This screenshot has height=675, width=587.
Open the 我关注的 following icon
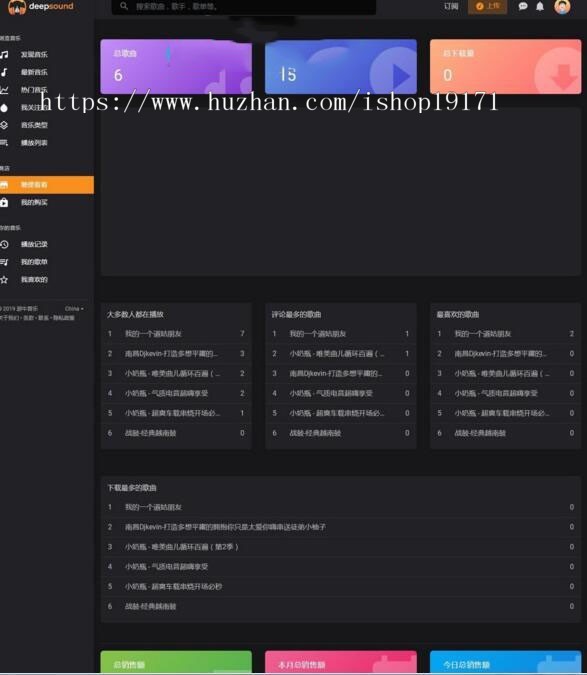(4, 108)
